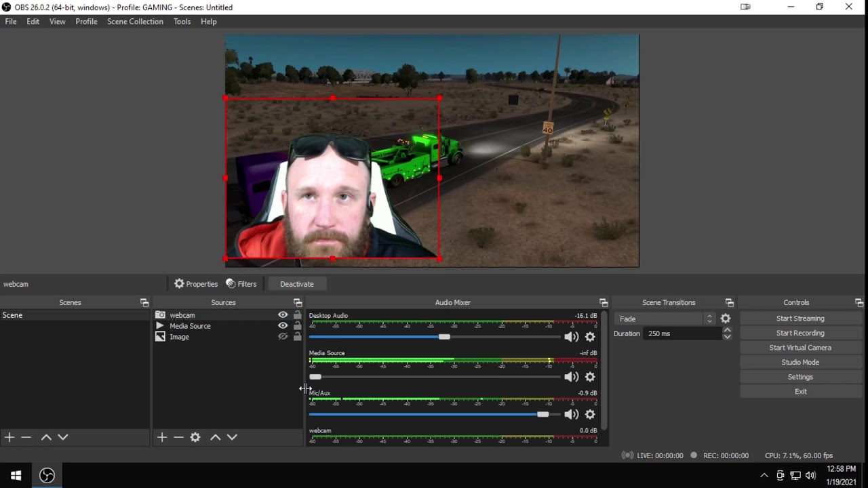The width and height of the screenshot is (868, 488).
Task: Show hidden tray icons chevron
Action: 764,475
